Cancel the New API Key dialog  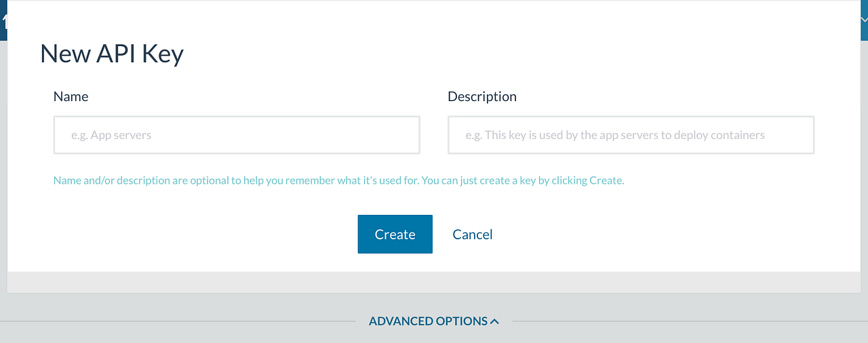click(473, 234)
